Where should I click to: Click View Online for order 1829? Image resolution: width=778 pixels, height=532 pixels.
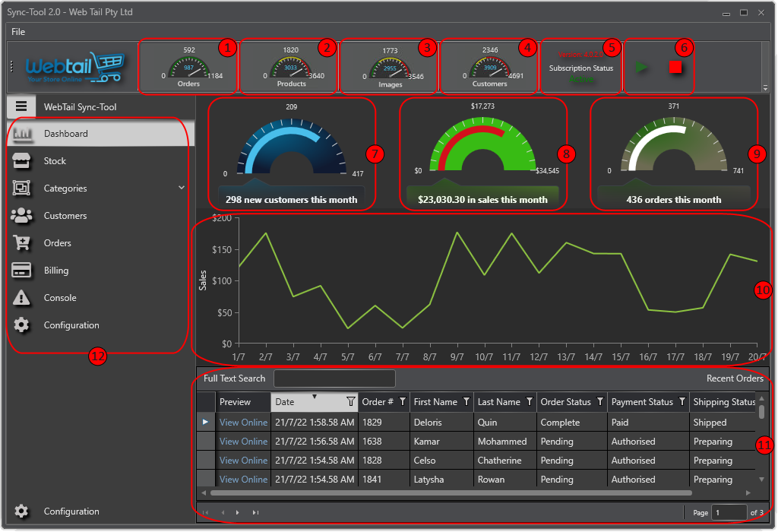(x=243, y=423)
